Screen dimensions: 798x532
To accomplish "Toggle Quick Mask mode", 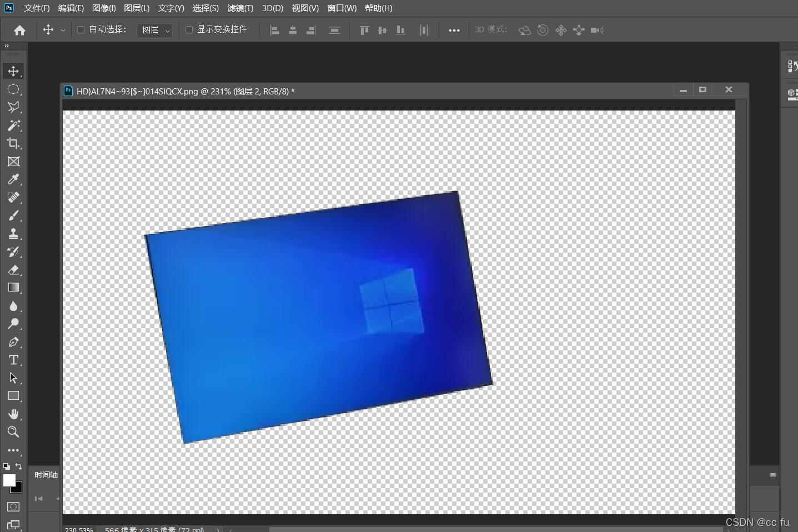I will tap(13, 506).
